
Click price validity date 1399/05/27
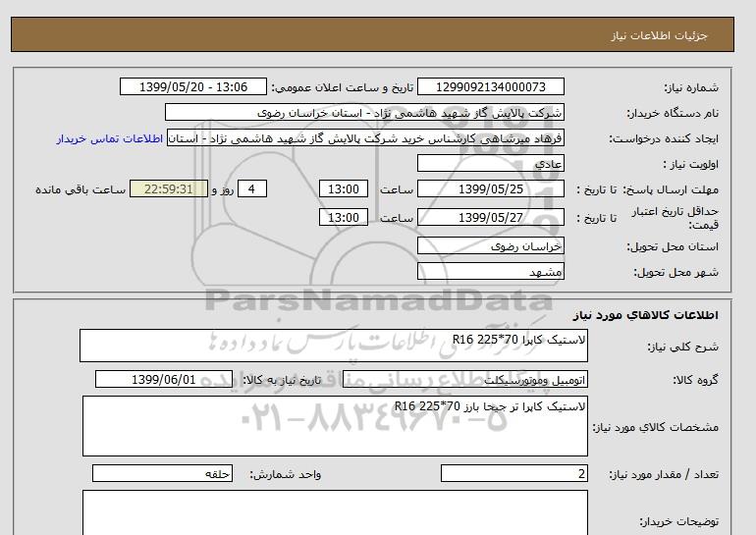(x=491, y=217)
